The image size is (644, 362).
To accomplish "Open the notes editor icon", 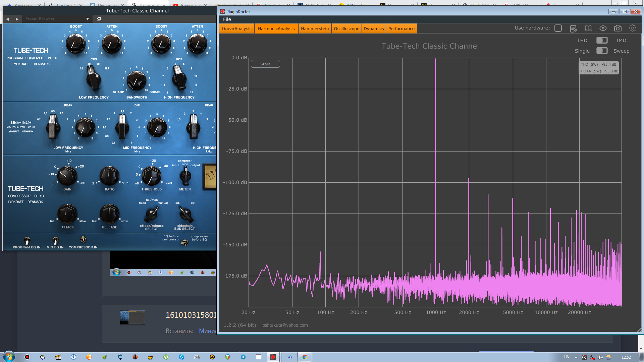I will click(x=573, y=28).
